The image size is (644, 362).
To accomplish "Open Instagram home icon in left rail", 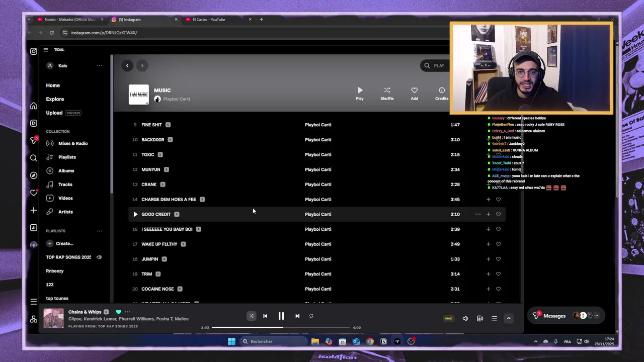I will point(34,106).
